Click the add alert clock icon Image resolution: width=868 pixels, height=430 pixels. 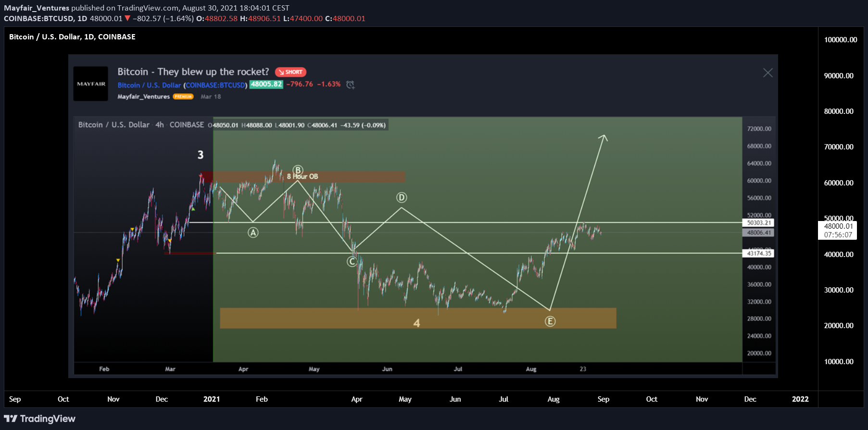(351, 85)
